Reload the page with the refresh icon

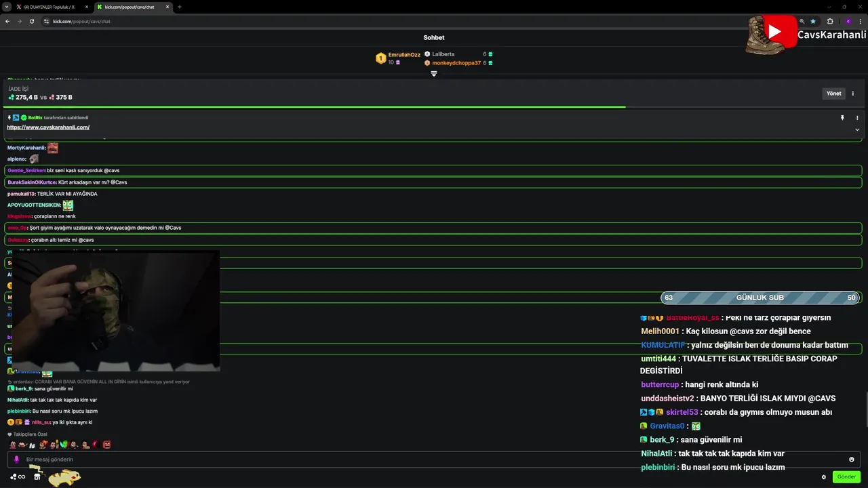point(32,21)
